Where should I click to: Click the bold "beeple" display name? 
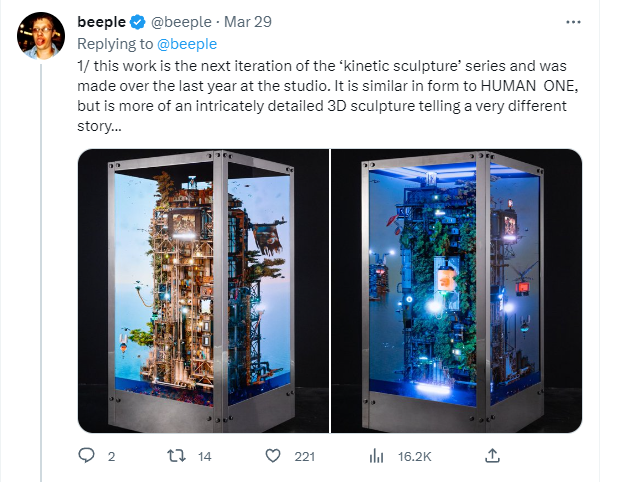point(101,23)
